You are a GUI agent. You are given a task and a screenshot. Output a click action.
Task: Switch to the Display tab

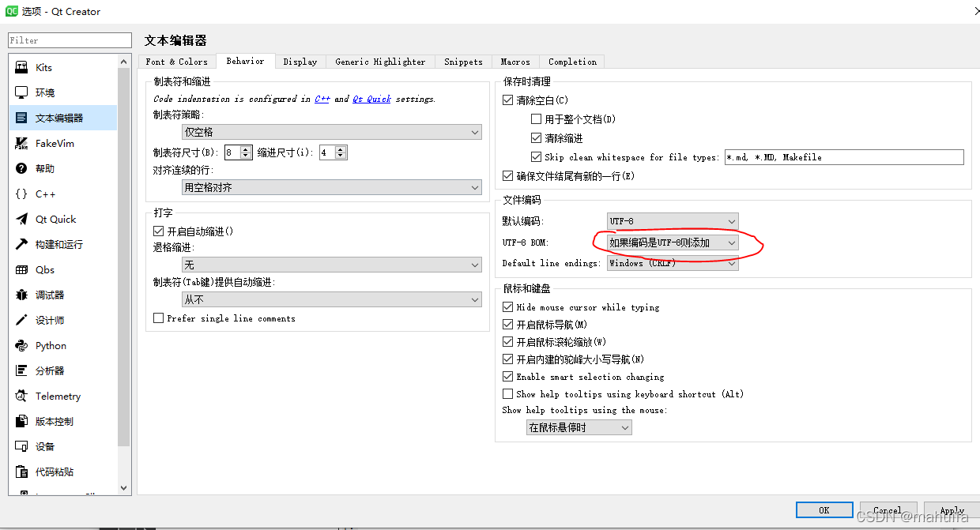click(x=300, y=62)
